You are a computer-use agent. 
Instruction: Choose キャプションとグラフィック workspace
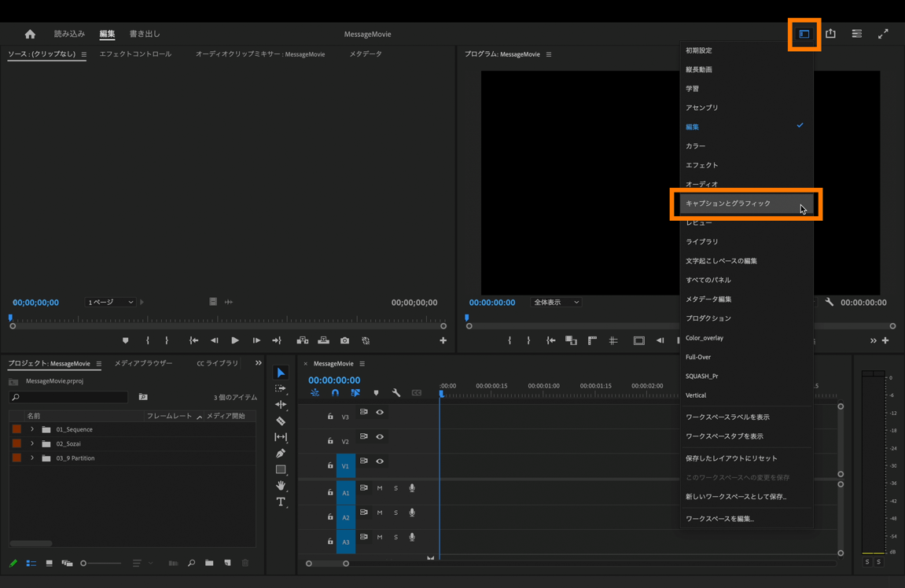click(746, 203)
